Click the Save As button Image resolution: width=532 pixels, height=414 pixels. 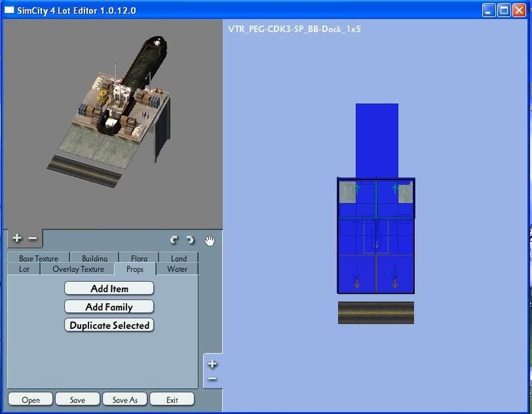coord(125,399)
